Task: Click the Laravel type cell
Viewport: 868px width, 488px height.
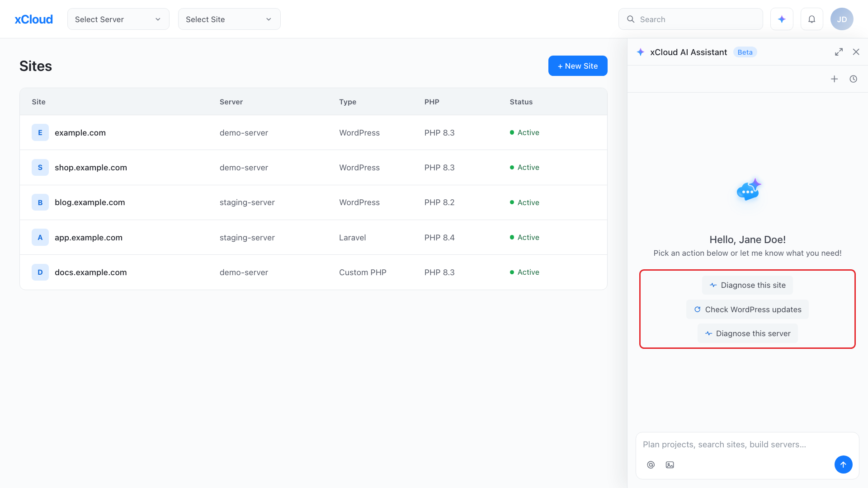Action: pyautogui.click(x=352, y=237)
